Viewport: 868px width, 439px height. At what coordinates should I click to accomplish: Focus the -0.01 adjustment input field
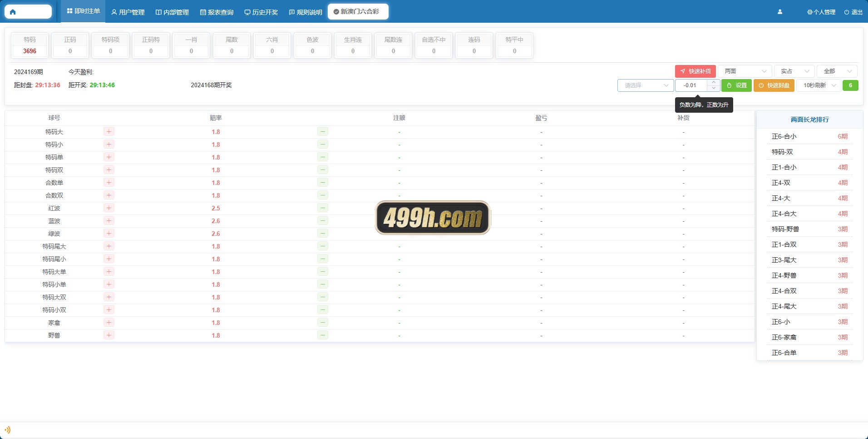691,85
